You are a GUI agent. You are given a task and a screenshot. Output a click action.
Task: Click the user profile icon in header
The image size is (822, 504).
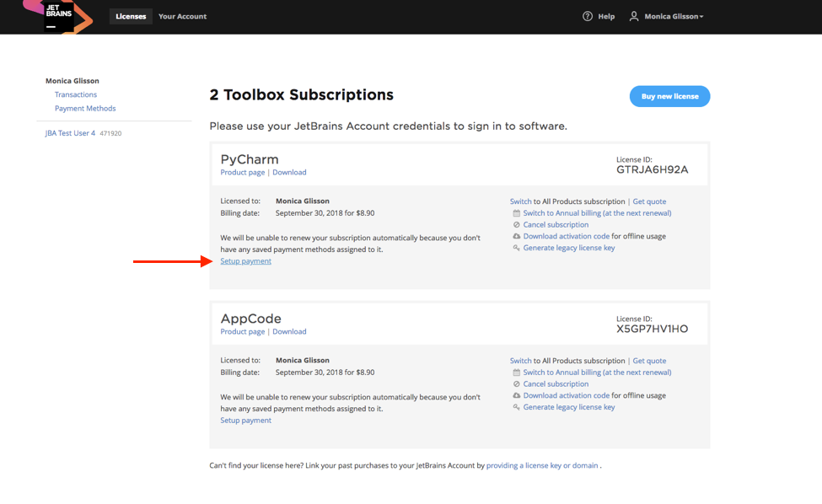click(634, 16)
